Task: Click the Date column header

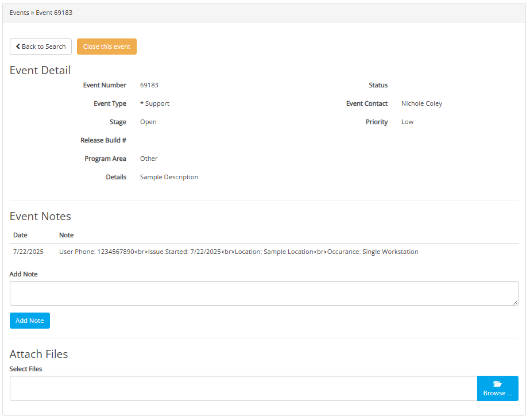Action: click(x=20, y=235)
